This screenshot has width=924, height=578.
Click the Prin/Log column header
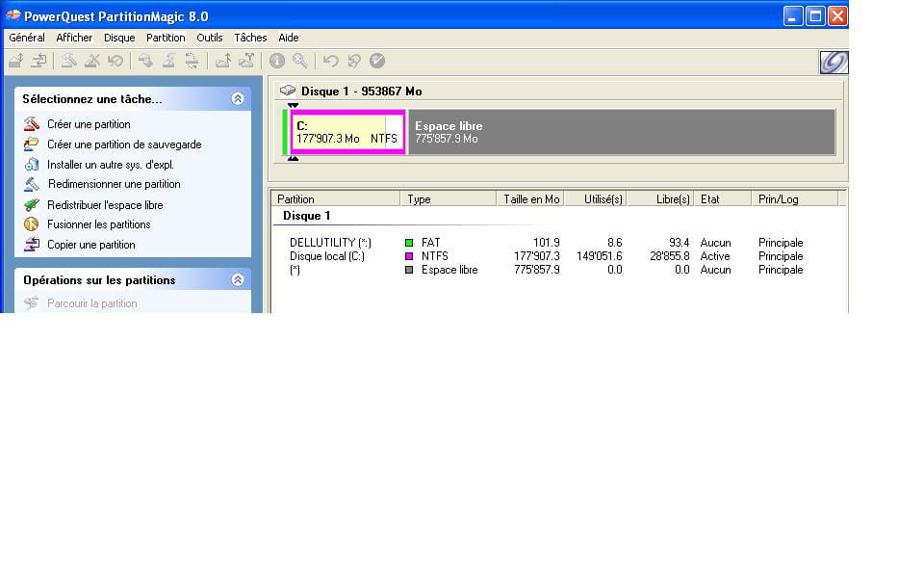(794, 198)
